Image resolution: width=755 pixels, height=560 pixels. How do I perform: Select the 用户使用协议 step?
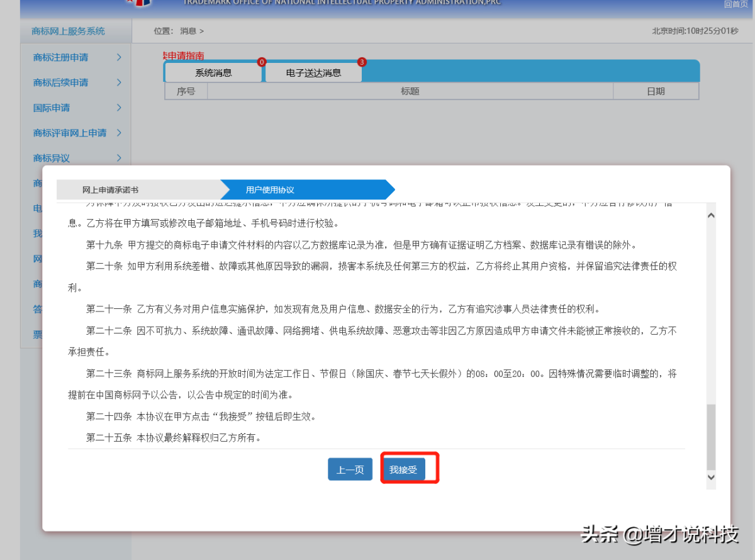point(270,189)
